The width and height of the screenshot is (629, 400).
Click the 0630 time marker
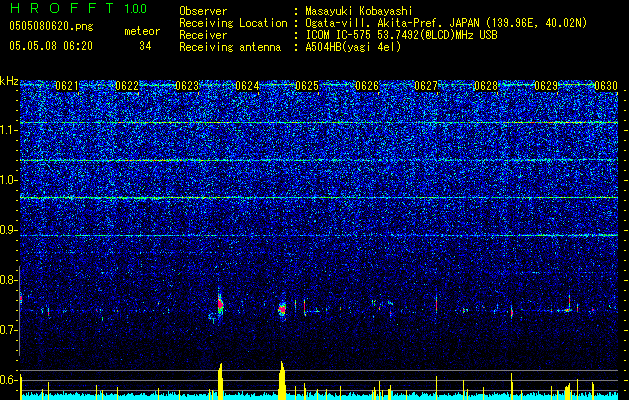[x=606, y=86]
